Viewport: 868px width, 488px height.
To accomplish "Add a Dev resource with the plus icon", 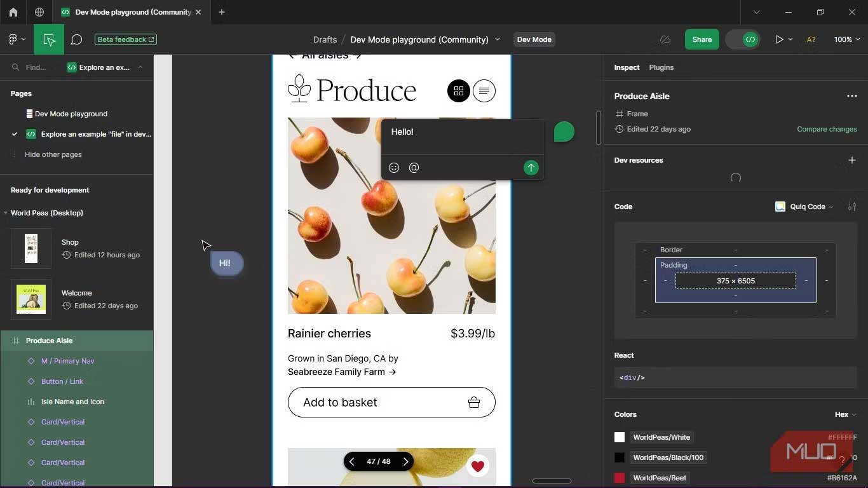I will 852,160.
